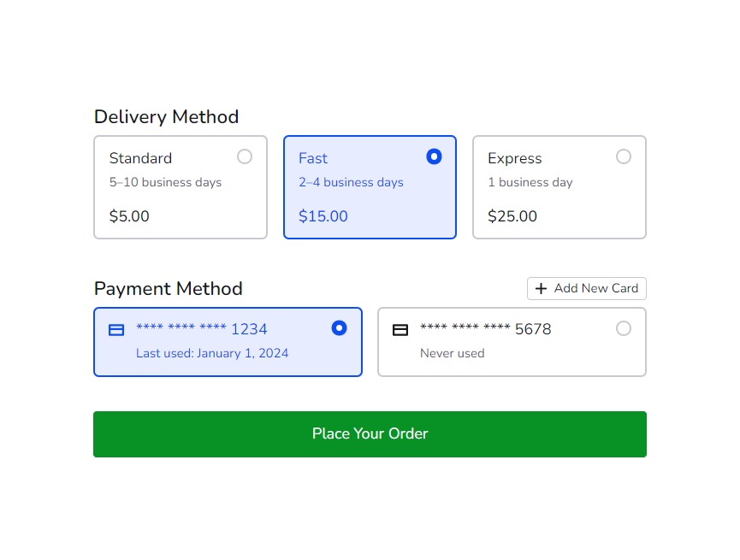Screen dimensions: 740x560
Task: Click the credit card icon for card 5678
Action: coord(400,330)
